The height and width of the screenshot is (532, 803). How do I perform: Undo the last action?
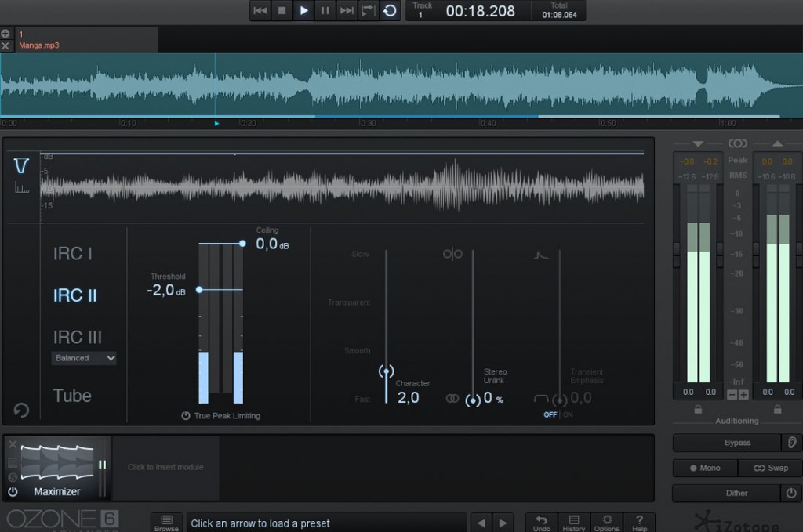click(x=542, y=523)
